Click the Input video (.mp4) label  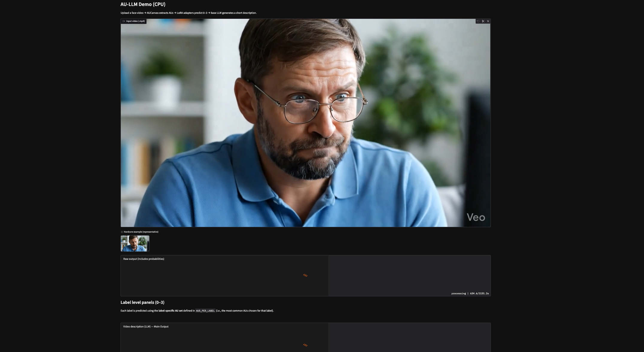click(135, 21)
